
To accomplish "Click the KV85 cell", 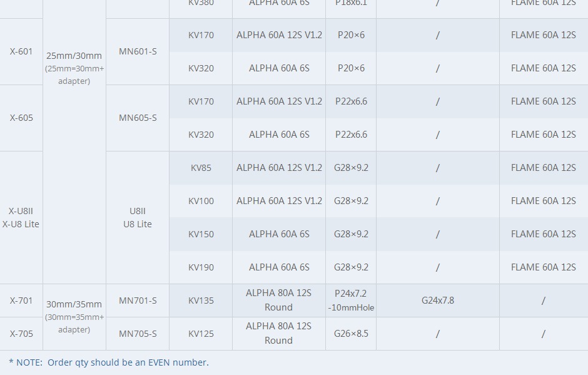I will point(201,168).
